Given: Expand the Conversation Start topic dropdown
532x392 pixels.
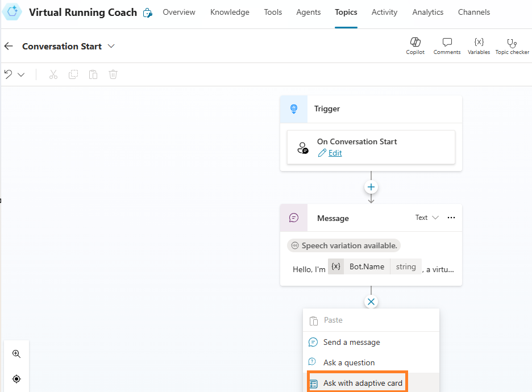Looking at the screenshot, I should pyautogui.click(x=111, y=46).
